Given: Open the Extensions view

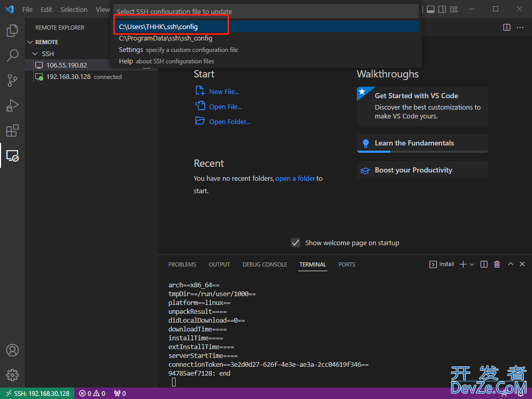Looking at the screenshot, I should (x=12, y=130).
